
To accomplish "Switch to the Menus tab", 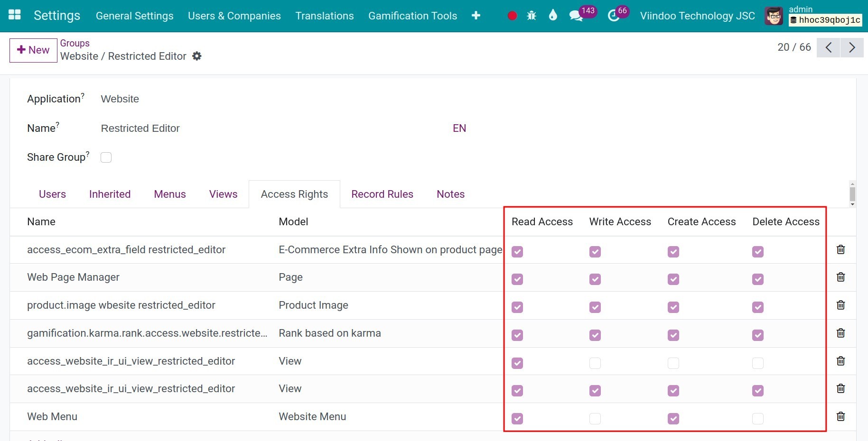I will click(x=170, y=194).
